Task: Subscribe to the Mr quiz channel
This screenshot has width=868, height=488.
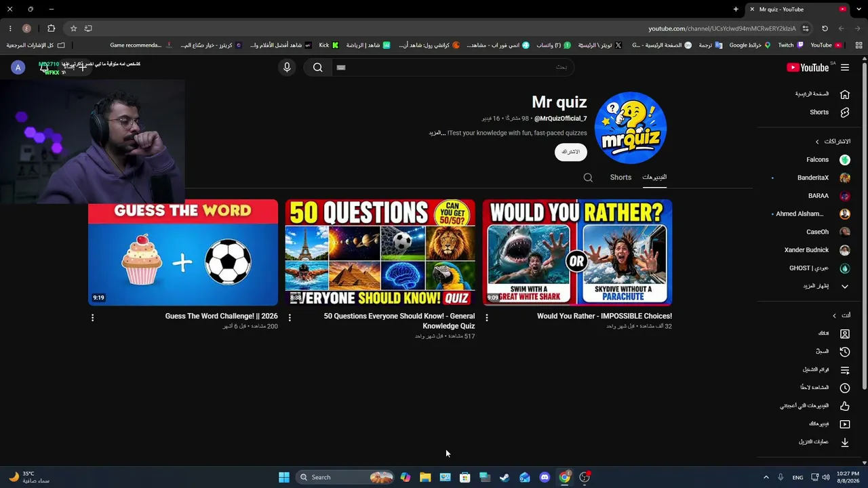Action: [571, 152]
